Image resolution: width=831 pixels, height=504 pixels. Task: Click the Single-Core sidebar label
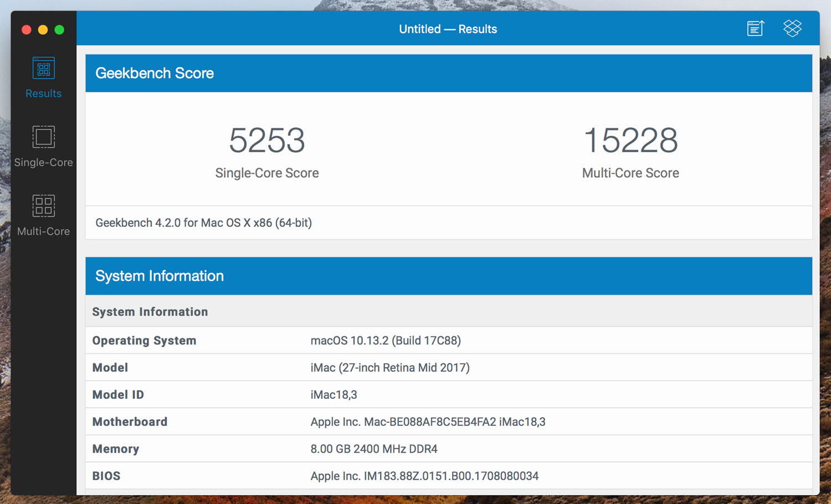coord(44,162)
